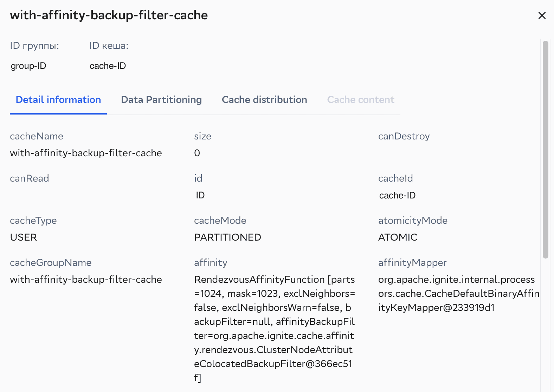Click the cacheGroupName field value
Image resolution: width=554 pixels, height=392 pixels.
[x=86, y=280]
